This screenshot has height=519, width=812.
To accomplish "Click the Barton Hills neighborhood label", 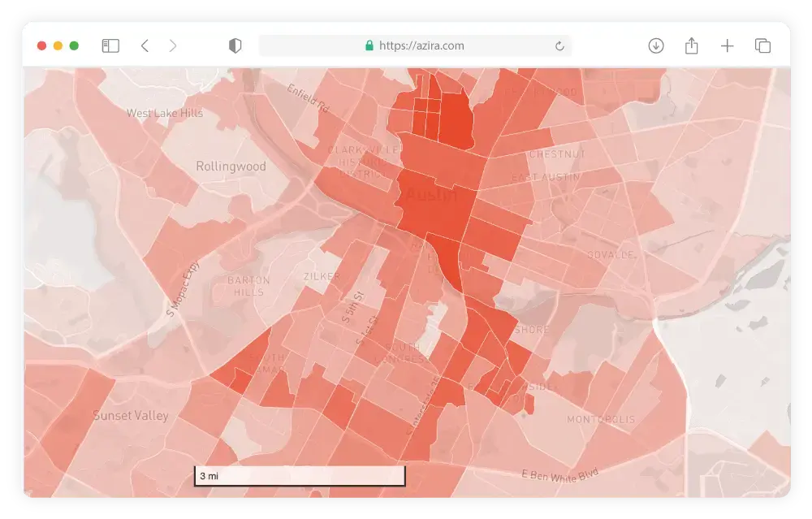I will (x=248, y=286).
